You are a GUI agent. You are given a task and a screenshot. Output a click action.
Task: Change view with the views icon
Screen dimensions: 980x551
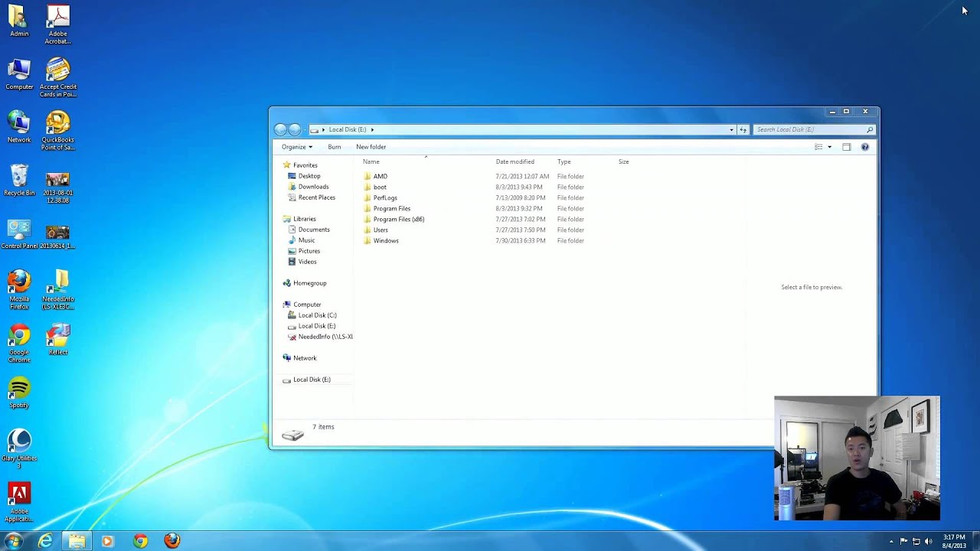click(818, 147)
